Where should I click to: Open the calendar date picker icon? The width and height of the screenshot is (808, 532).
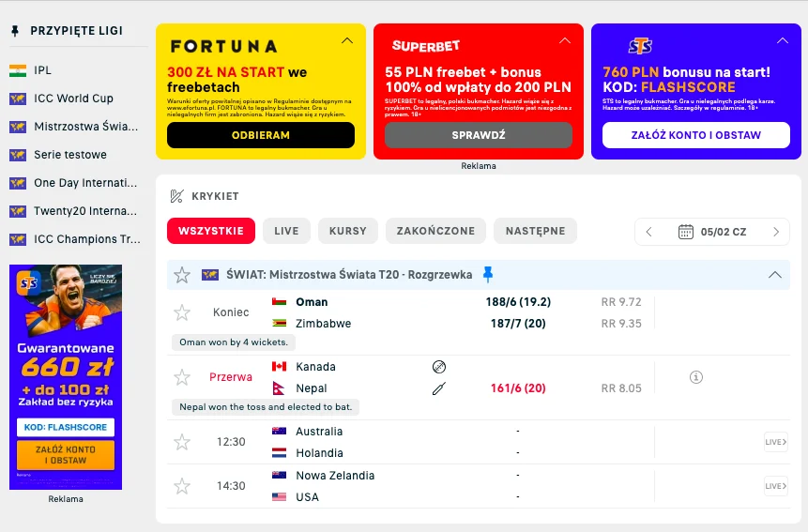[x=686, y=232]
